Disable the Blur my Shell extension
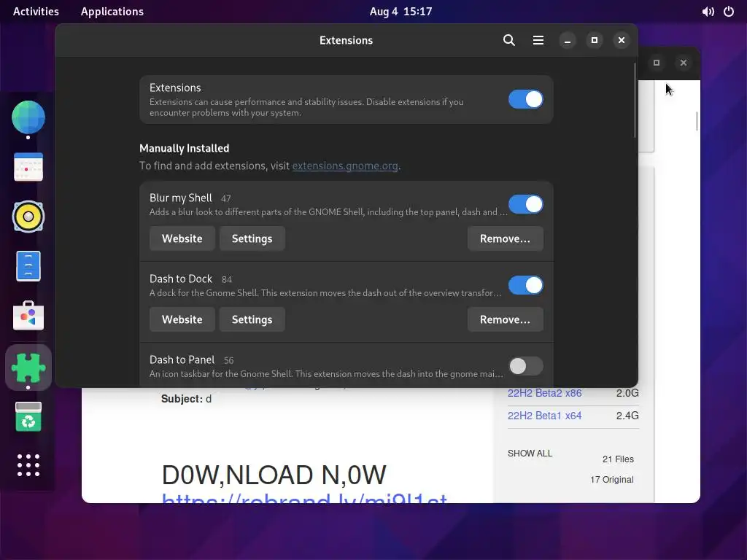 (525, 204)
